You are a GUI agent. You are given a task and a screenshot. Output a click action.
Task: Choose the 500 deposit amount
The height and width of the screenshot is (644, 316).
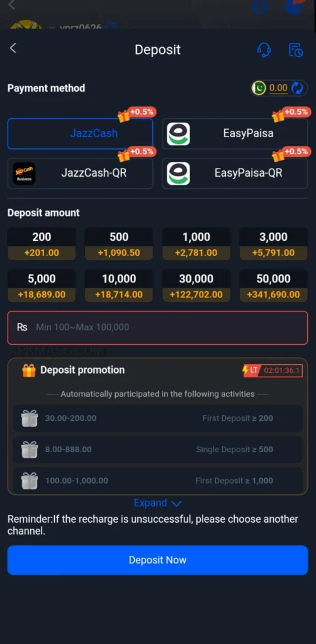tap(119, 244)
